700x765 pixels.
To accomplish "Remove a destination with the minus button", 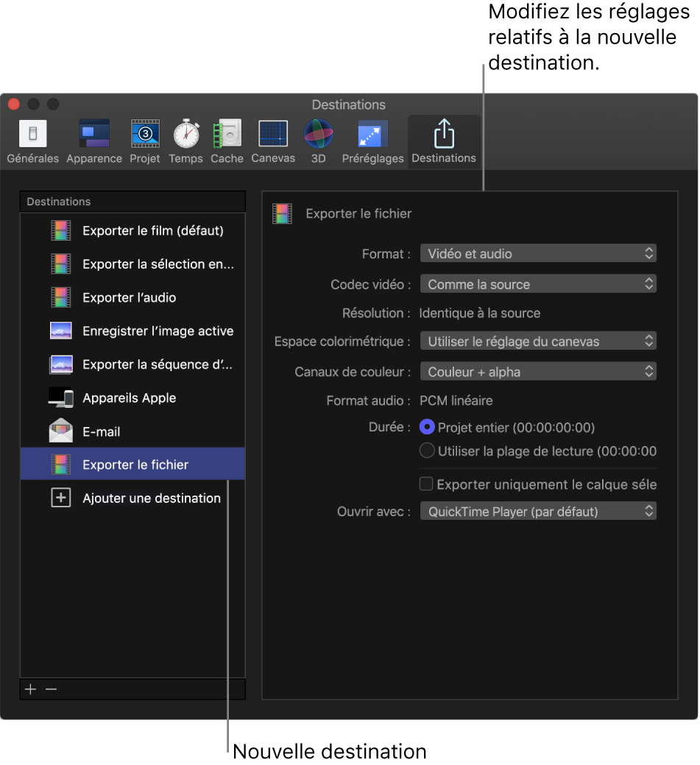I will (x=50, y=688).
